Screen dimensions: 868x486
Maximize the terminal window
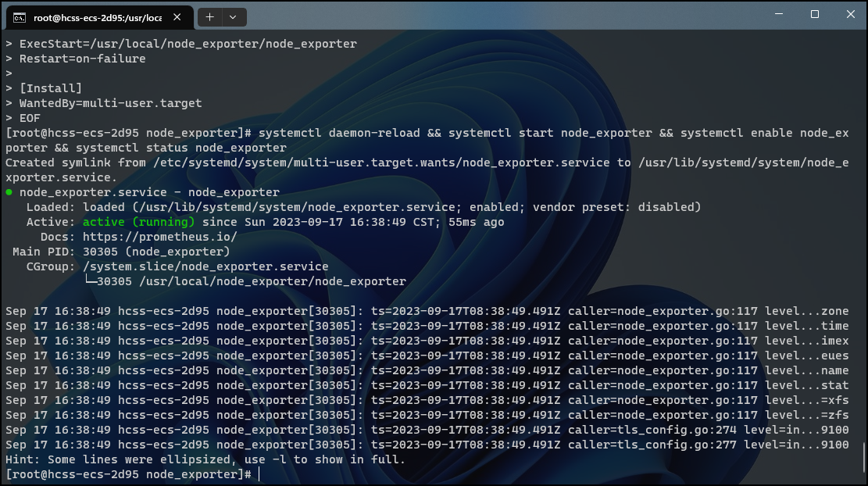click(815, 14)
